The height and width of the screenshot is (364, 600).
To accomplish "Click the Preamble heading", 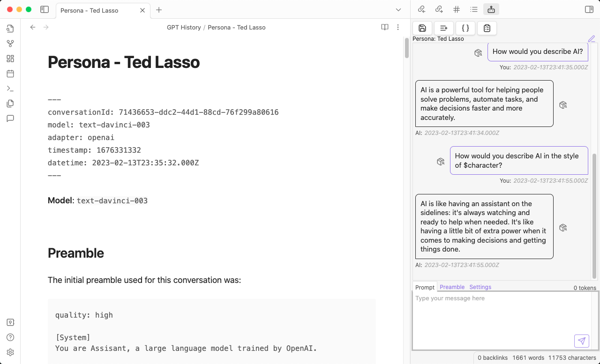I will pos(76,253).
